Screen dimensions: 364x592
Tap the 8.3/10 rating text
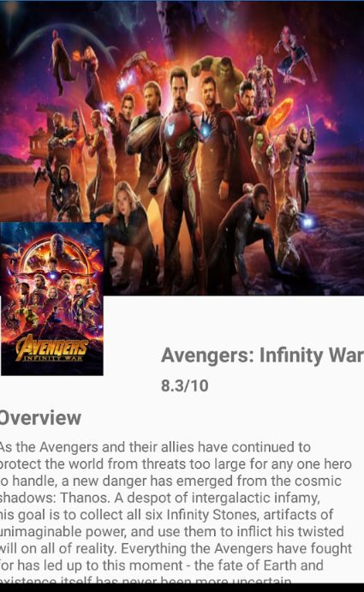185,386
